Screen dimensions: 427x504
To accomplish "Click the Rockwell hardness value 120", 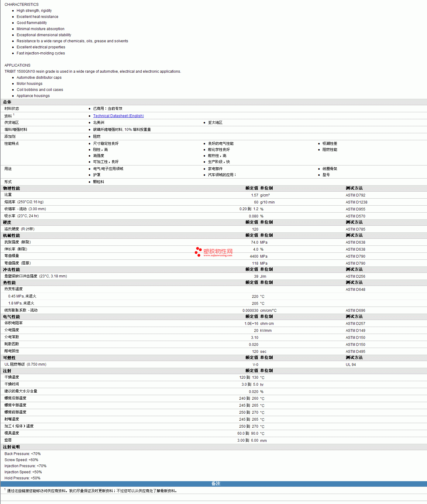I will tap(255, 229).
